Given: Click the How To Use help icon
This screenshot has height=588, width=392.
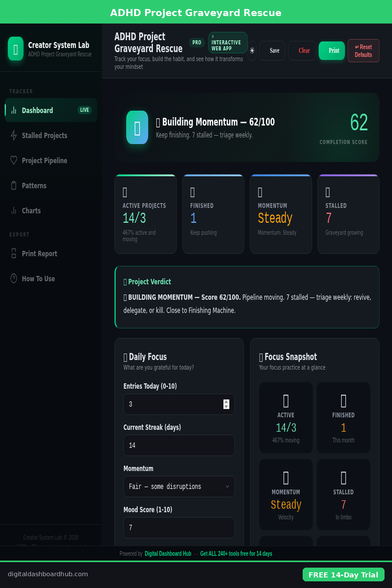Looking at the screenshot, I should click(14, 278).
